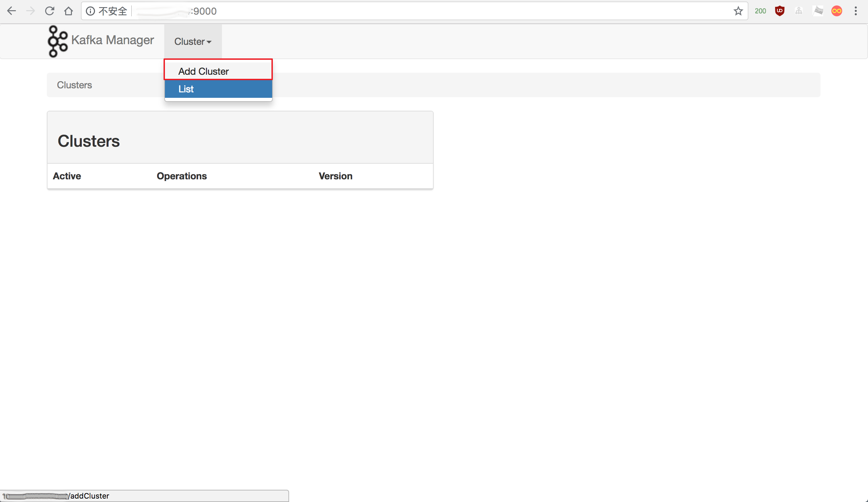Click the flag extension icon
The height and width of the screenshot is (502, 868).
(818, 11)
